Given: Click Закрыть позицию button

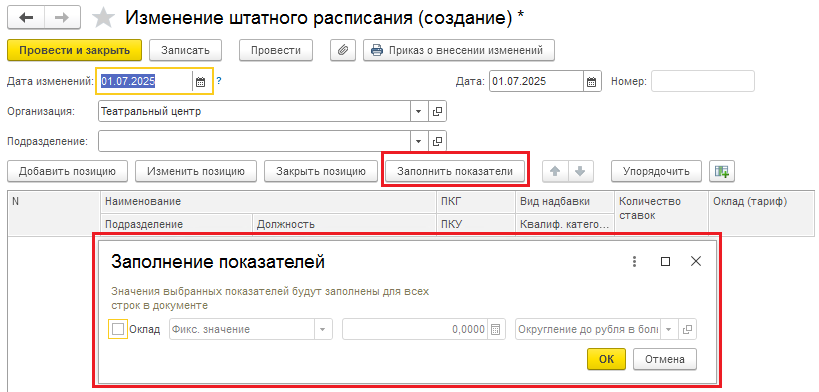Looking at the screenshot, I should click(321, 171).
